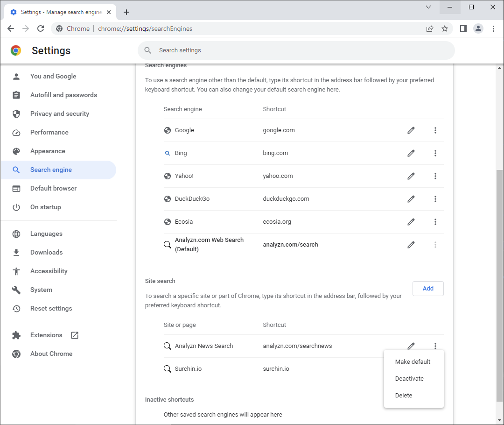Open the Chrome three-dot menu

pyautogui.click(x=493, y=28)
